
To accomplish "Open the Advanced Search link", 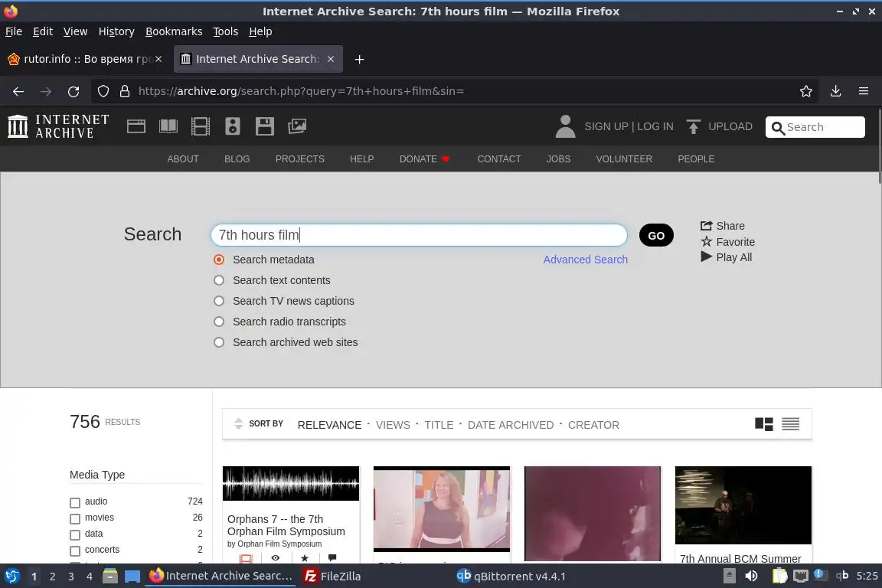I will click(585, 260).
